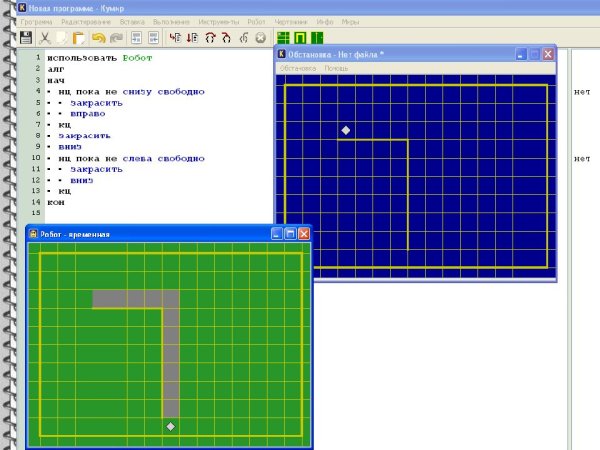
Task: Click the Copy (pages) toolbar icon
Action: point(62,37)
